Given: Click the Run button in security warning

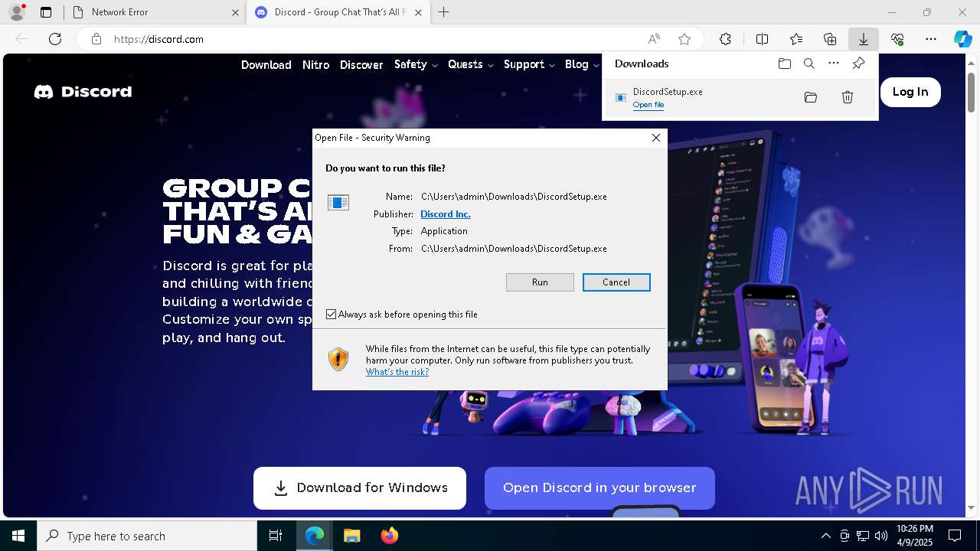Looking at the screenshot, I should [540, 282].
